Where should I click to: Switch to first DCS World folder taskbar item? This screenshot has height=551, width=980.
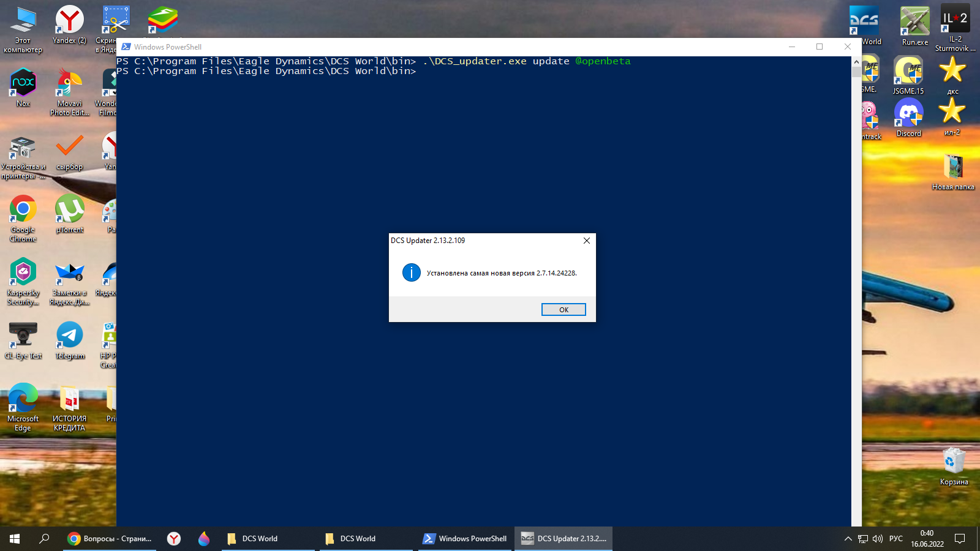(x=268, y=539)
